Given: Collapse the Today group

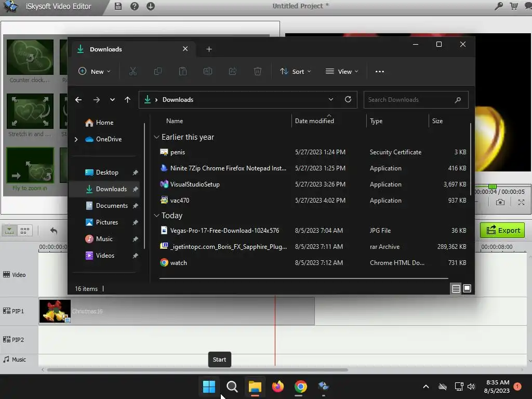Looking at the screenshot, I should click(x=156, y=216).
